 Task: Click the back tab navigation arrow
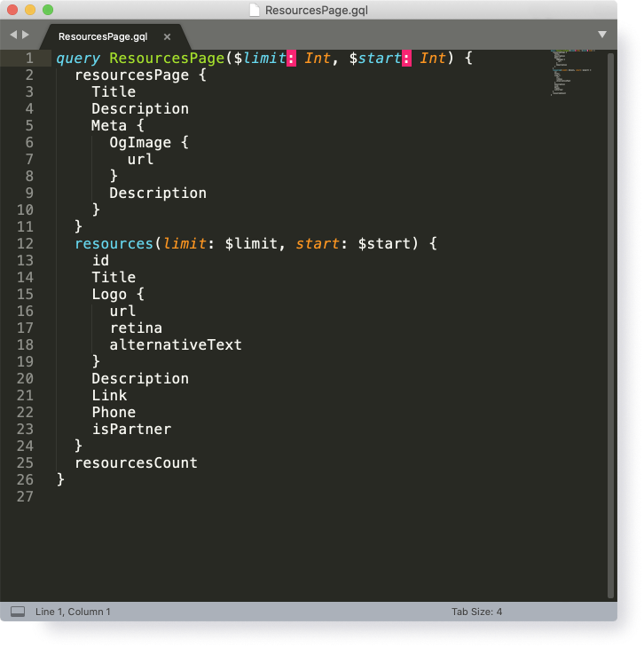(x=13, y=35)
